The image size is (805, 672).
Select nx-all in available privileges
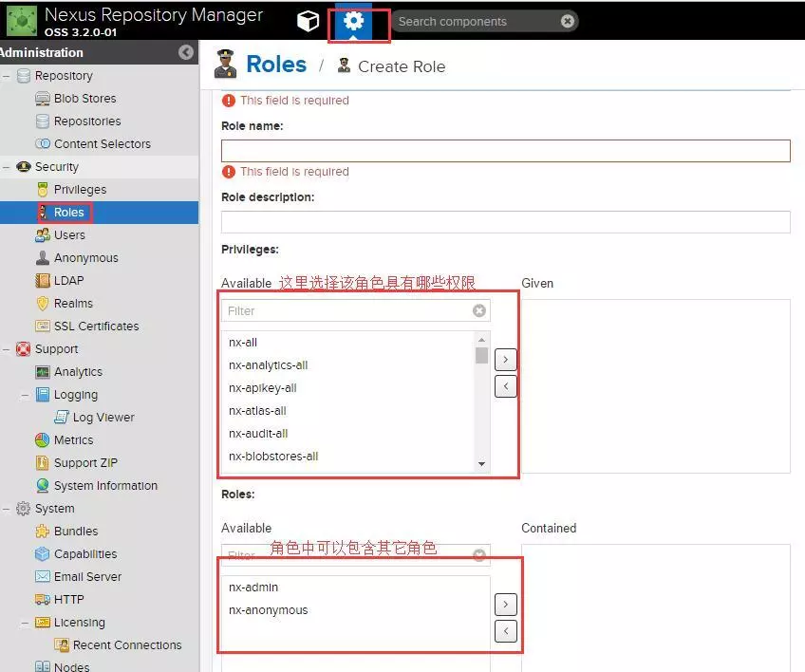[x=349, y=343]
